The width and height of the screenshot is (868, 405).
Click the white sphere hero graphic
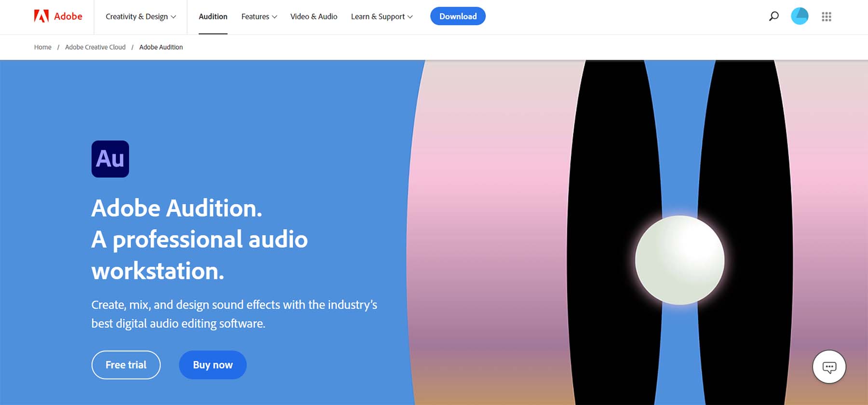[x=679, y=260]
